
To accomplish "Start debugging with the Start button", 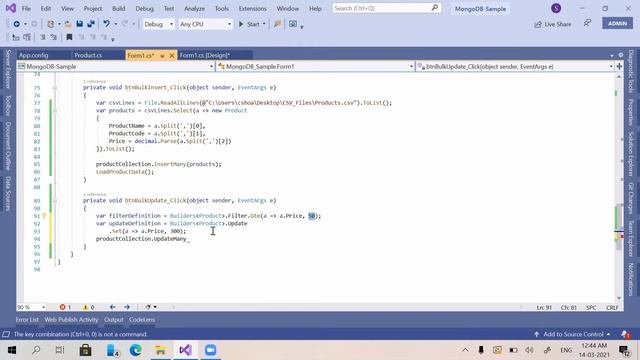I will tap(249, 24).
